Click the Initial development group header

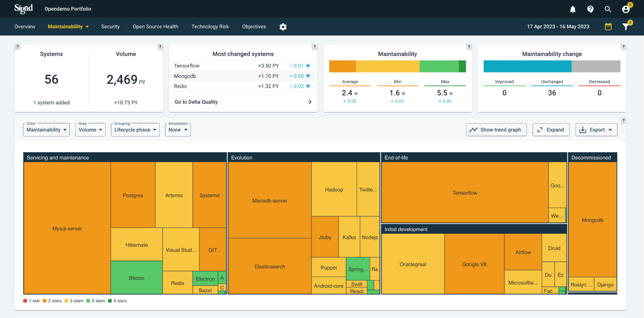coord(474,229)
